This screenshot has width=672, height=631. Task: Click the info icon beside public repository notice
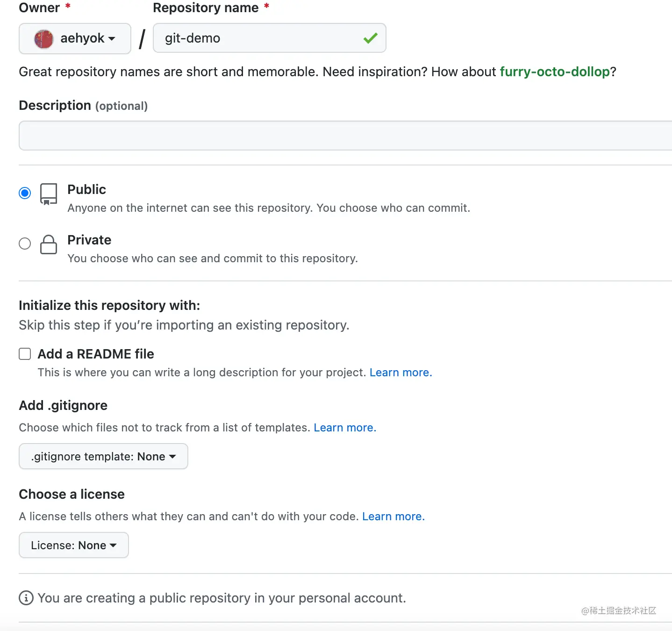pos(26,598)
